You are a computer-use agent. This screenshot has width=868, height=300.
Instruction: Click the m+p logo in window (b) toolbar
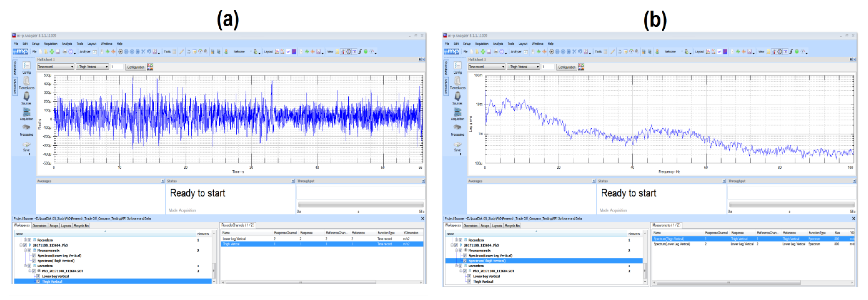(451, 52)
